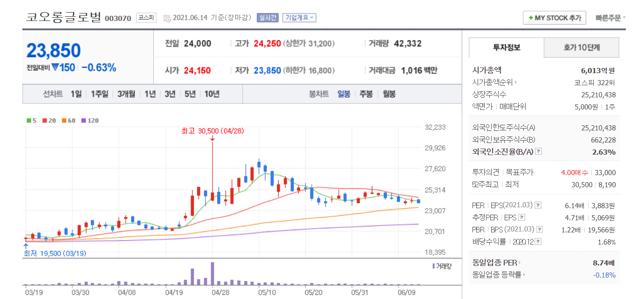Click the 시가총액 value 6,013억원
Viewport: 644px width, 299px height.
(598, 71)
